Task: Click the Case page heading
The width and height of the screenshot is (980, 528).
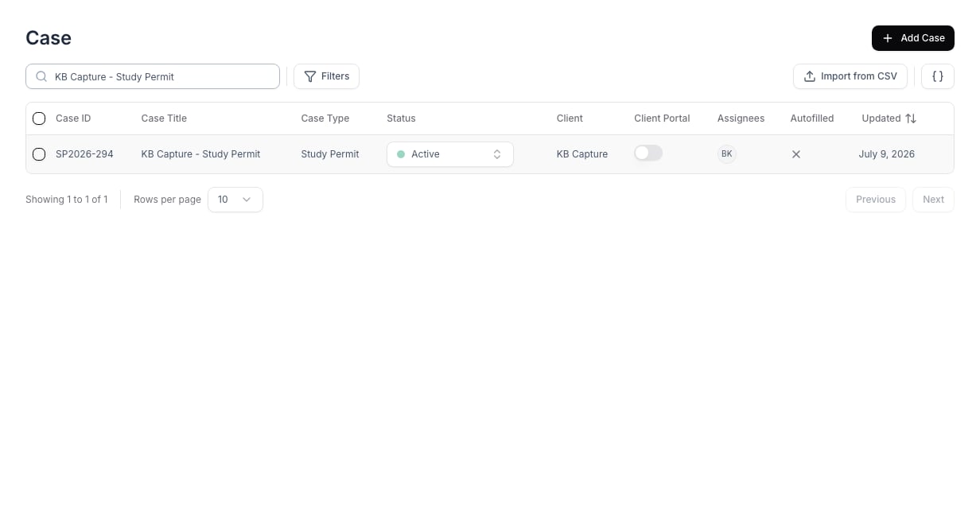Action: 49,38
